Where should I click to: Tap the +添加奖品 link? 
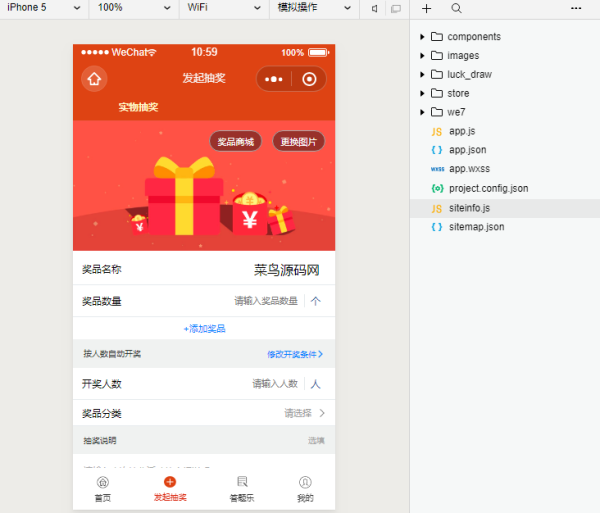pyautogui.click(x=204, y=329)
